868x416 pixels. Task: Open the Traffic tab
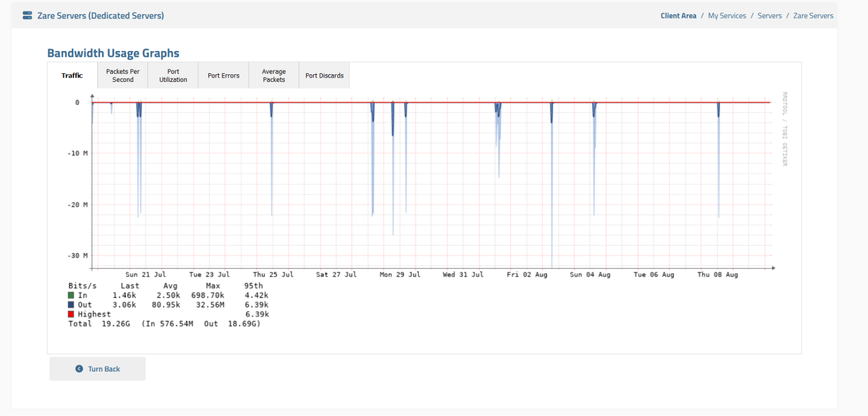click(x=72, y=75)
